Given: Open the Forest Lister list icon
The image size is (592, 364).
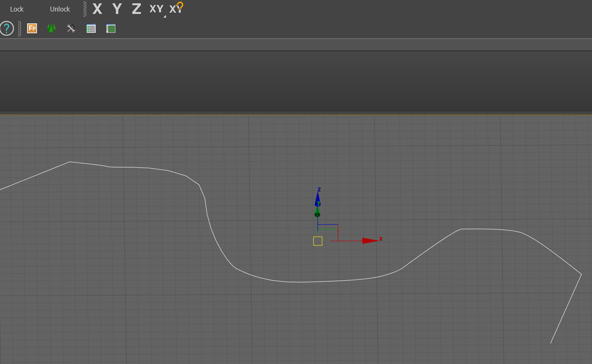Looking at the screenshot, I should click(x=91, y=28).
